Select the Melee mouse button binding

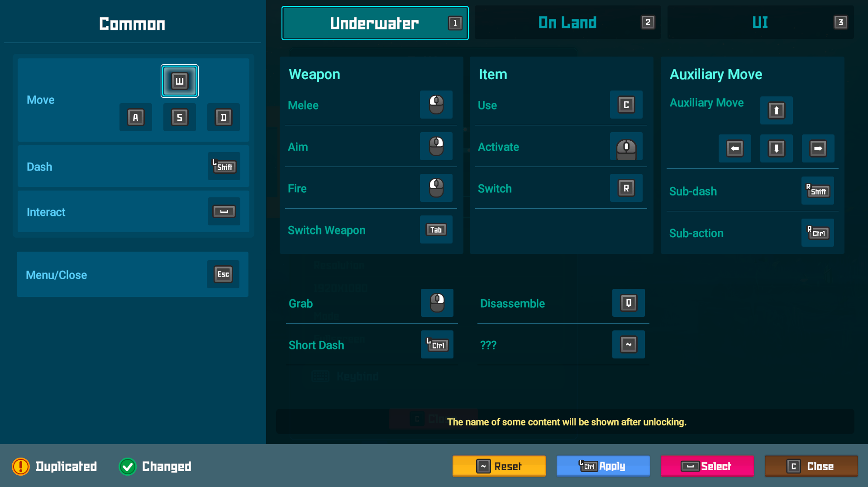pyautogui.click(x=436, y=105)
